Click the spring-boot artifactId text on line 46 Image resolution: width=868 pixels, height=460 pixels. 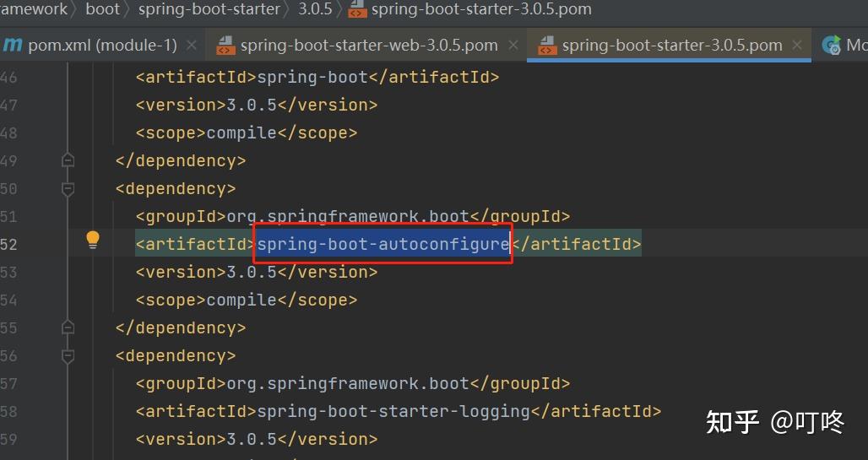coord(312,77)
